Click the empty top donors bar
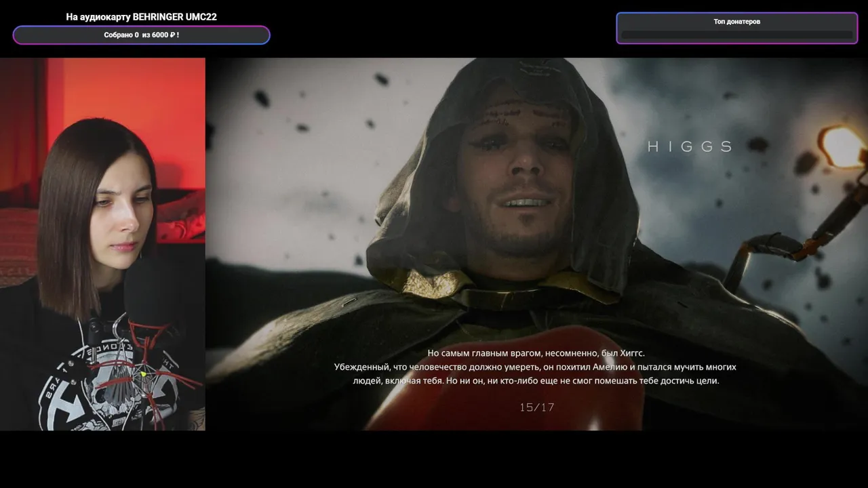The width and height of the screenshot is (868, 488). (x=736, y=35)
